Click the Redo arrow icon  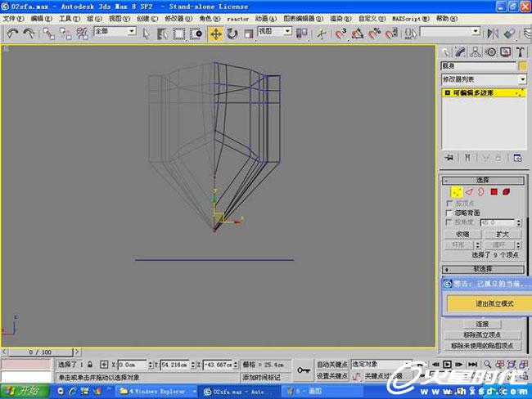click(29, 34)
